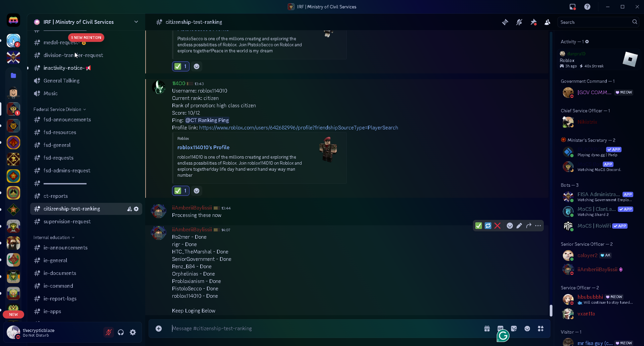The image size is (644, 346).
Task: Click the red X reaction in message toolbar
Action: [x=497, y=226]
